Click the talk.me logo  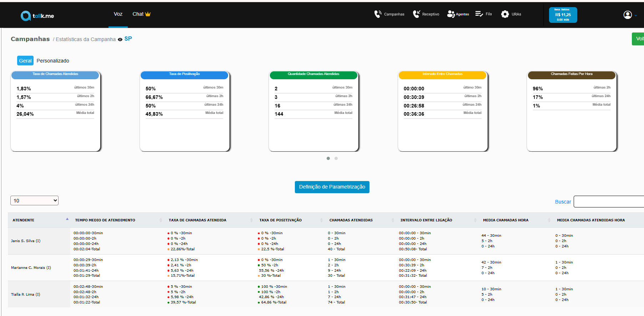tap(37, 16)
